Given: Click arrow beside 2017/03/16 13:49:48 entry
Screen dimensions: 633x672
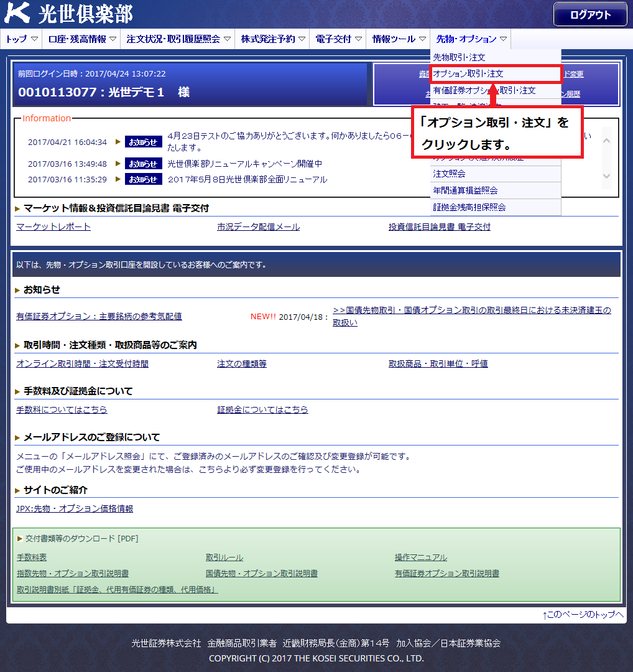Looking at the screenshot, I should [118, 164].
